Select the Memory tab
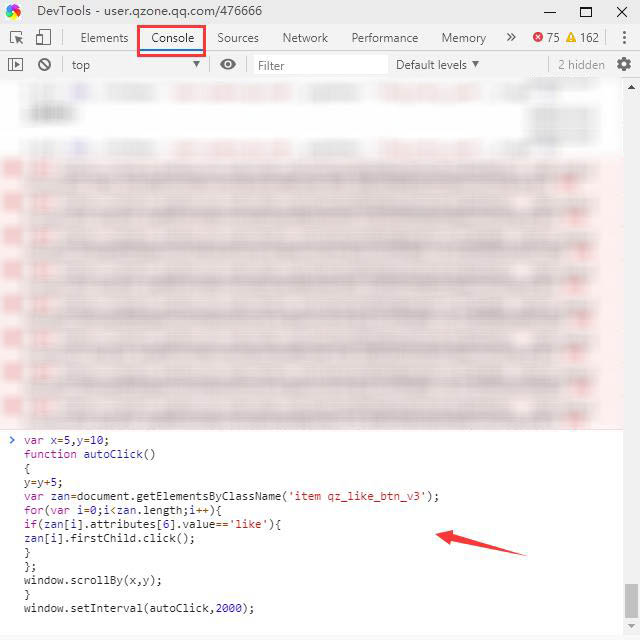 (463, 38)
